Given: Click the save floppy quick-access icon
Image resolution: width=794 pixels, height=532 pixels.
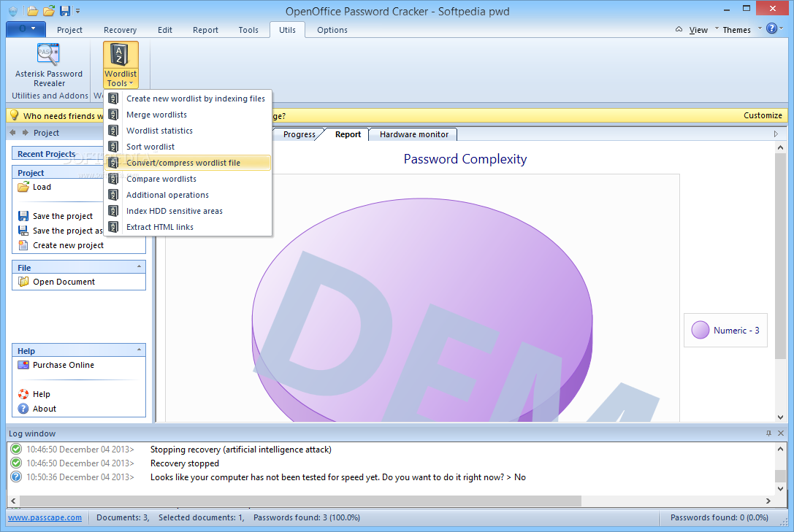Looking at the screenshot, I should coord(65,11).
